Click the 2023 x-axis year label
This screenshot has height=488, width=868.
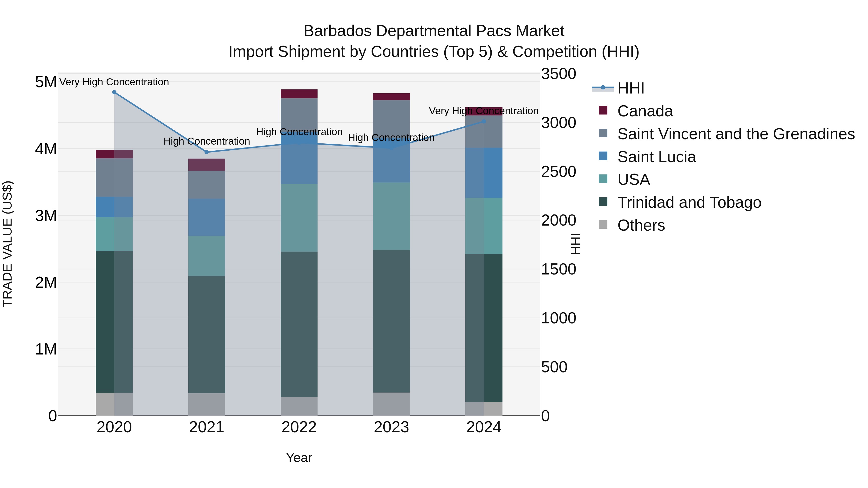click(391, 427)
